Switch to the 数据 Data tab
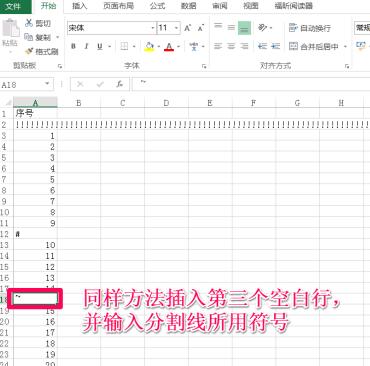The image size is (370, 366). pos(188,6)
